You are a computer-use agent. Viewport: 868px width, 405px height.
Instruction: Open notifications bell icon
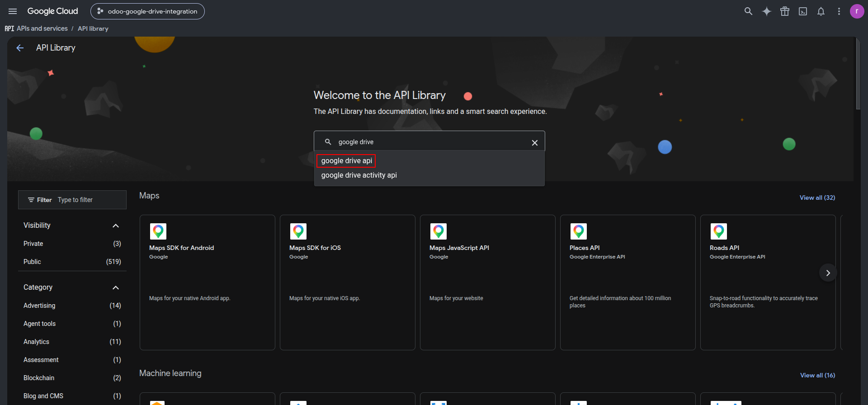click(x=821, y=11)
